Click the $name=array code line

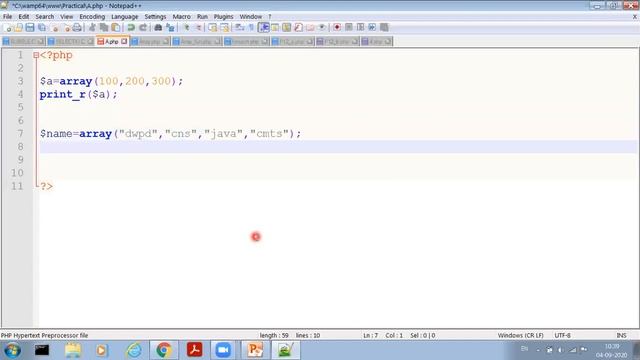click(170, 133)
